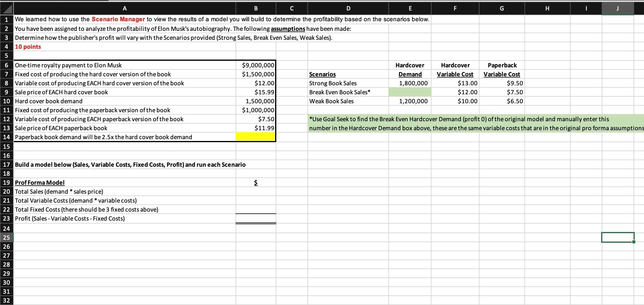Select the green Break Even Demand cell
This screenshot has height=305, width=644.
tap(410, 92)
